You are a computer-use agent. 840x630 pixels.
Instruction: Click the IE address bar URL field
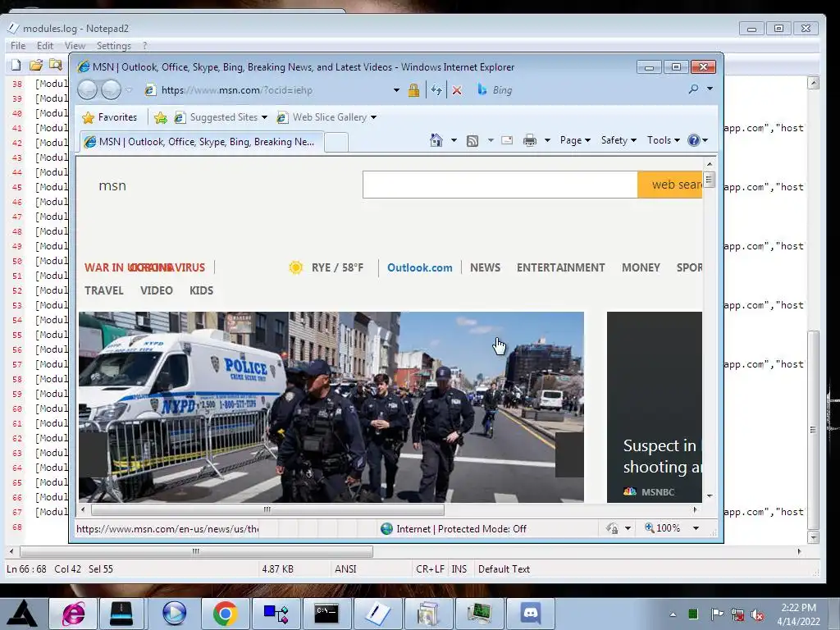[x=273, y=90]
